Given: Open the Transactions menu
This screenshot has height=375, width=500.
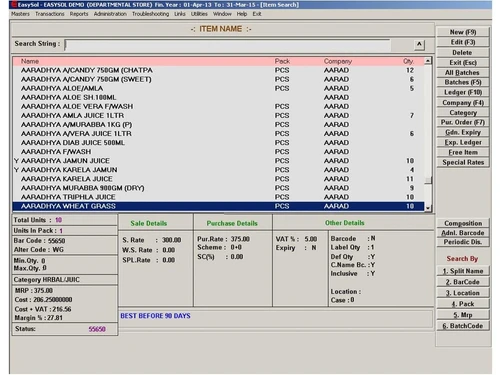Looking at the screenshot, I should click(x=50, y=14).
